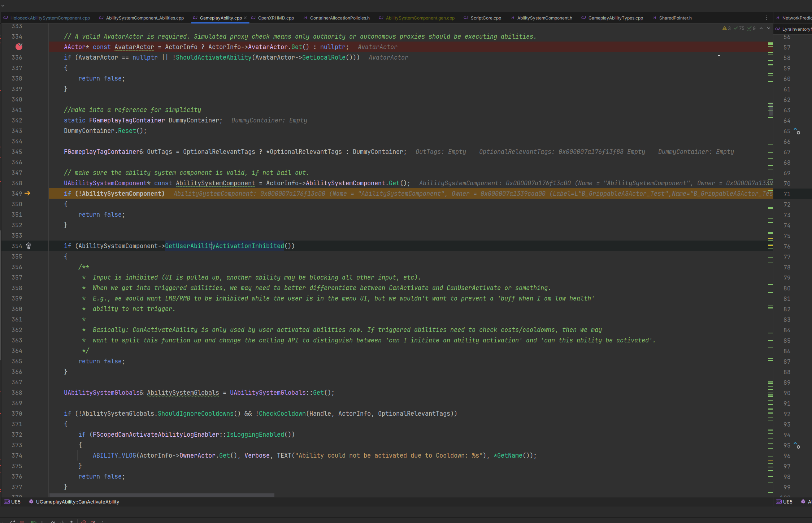Select the LyraInventory tab in right pane

point(794,29)
